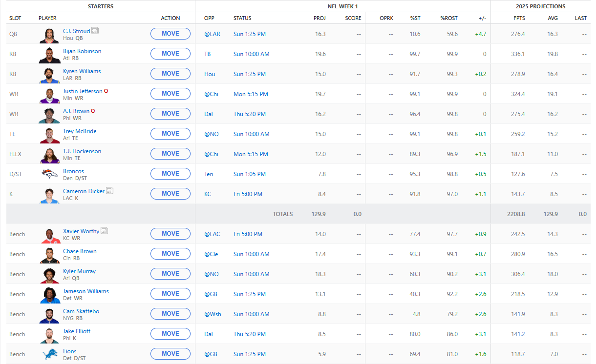
Task: Open news icon next to Xavier Worthy
Action: coord(105,231)
